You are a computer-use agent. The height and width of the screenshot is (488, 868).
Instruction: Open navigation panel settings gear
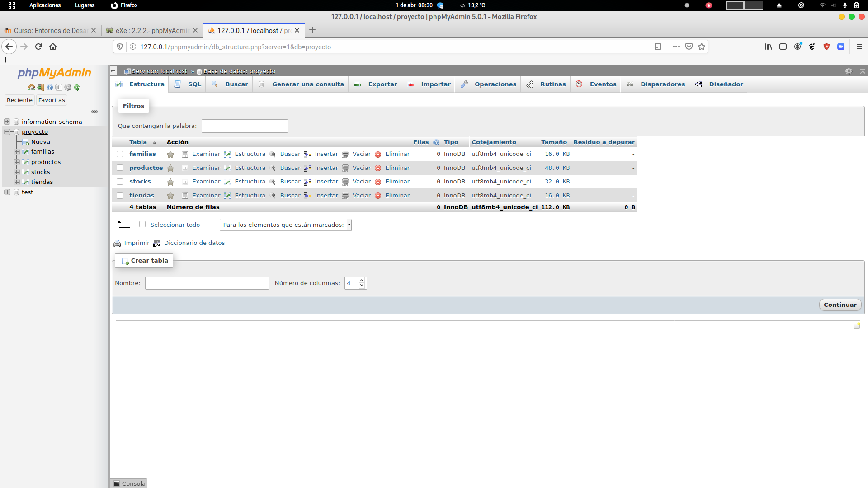tap(68, 88)
